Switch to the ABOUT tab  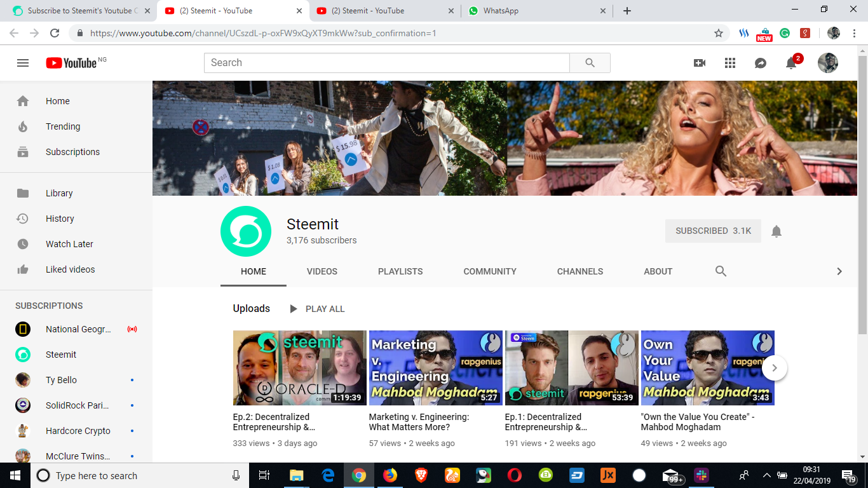658,271
